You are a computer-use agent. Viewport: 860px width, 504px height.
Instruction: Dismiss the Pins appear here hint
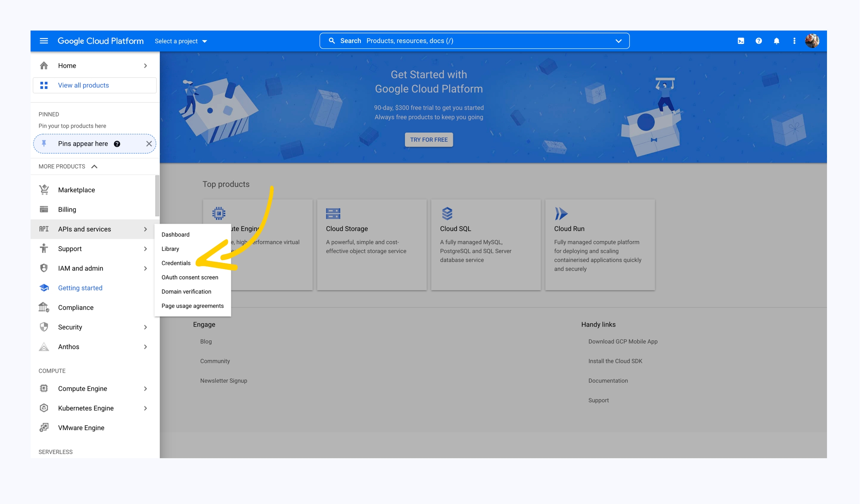point(149,144)
